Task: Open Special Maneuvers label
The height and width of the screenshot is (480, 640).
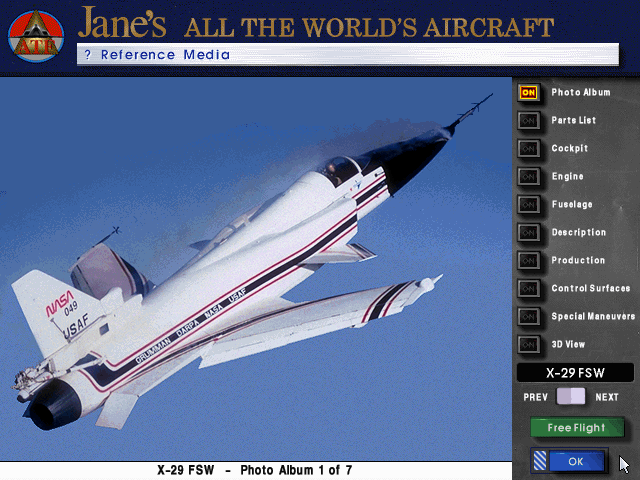Action: click(x=593, y=316)
